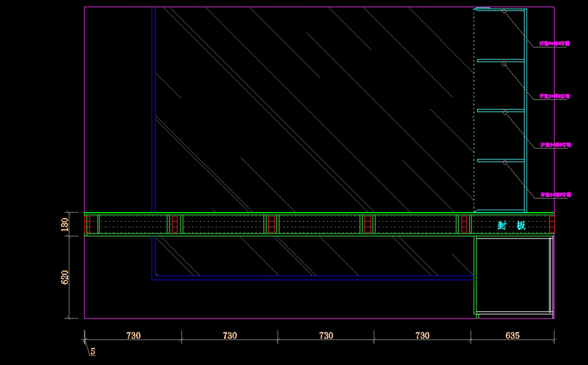This screenshot has width=588, height=365.
Task: Select the 635 dimension text
Action: [512, 336]
